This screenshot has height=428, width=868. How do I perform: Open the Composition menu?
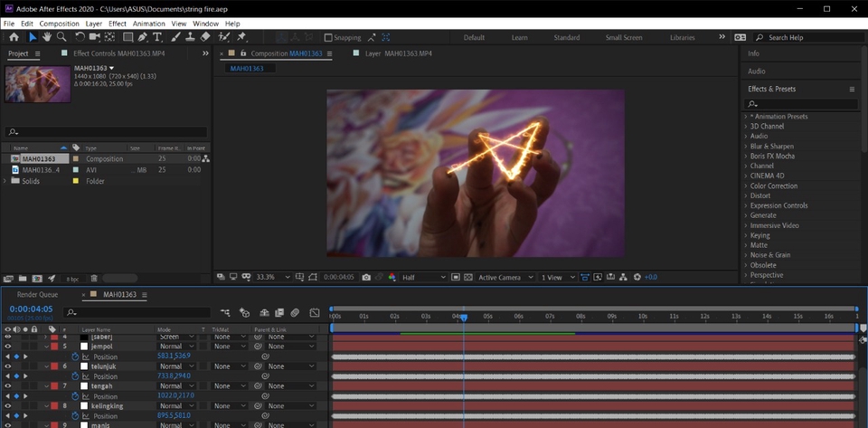click(x=60, y=23)
